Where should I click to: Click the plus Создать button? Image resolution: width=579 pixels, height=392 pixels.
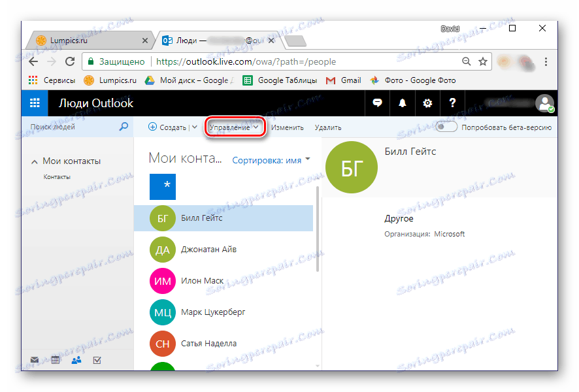pyautogui.click(x=167, y=127)
